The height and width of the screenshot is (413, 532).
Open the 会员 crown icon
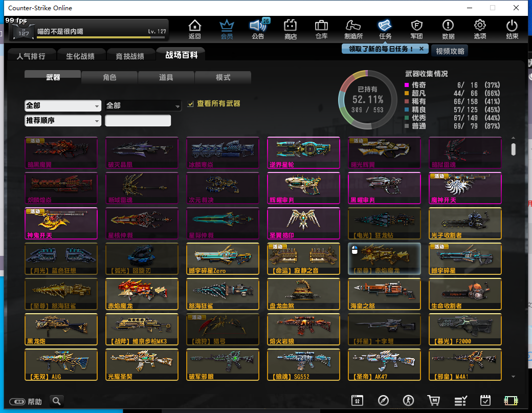tap(227, 29)
